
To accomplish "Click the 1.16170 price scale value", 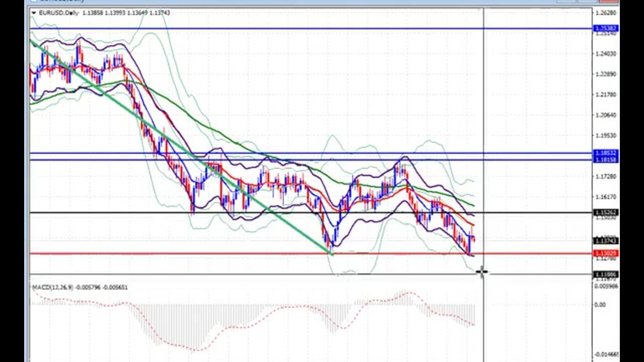I will coord(606,197).
